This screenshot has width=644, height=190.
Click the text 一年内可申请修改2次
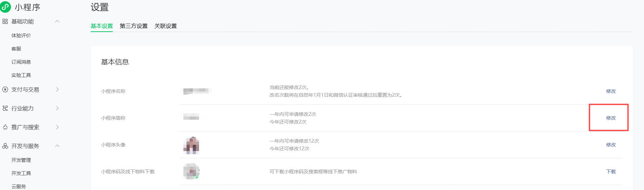tap(293, 114)
